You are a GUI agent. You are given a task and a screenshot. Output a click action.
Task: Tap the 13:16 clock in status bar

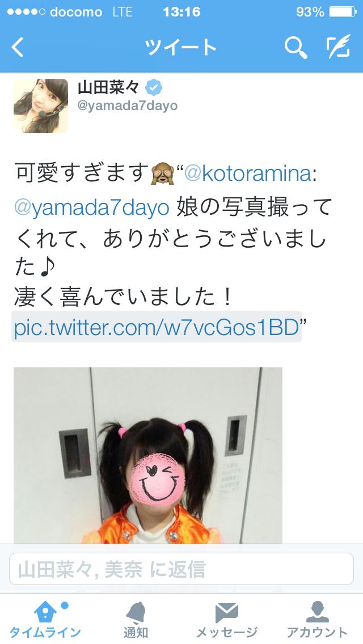click(181, 11)
